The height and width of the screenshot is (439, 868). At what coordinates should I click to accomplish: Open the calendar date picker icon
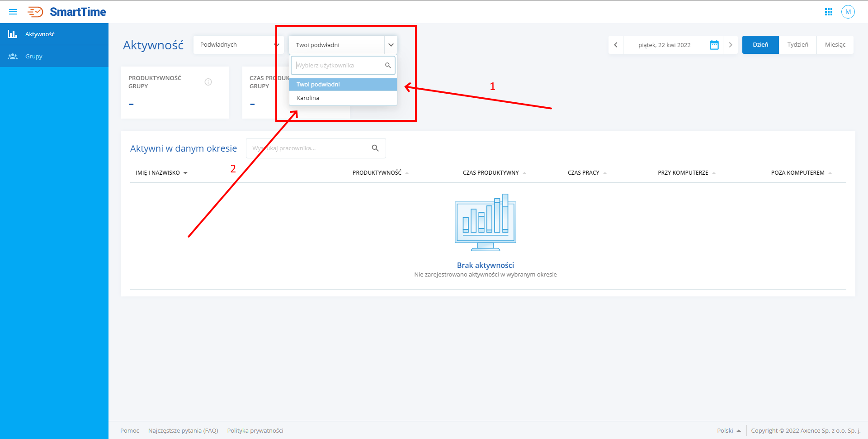(714, 45)
